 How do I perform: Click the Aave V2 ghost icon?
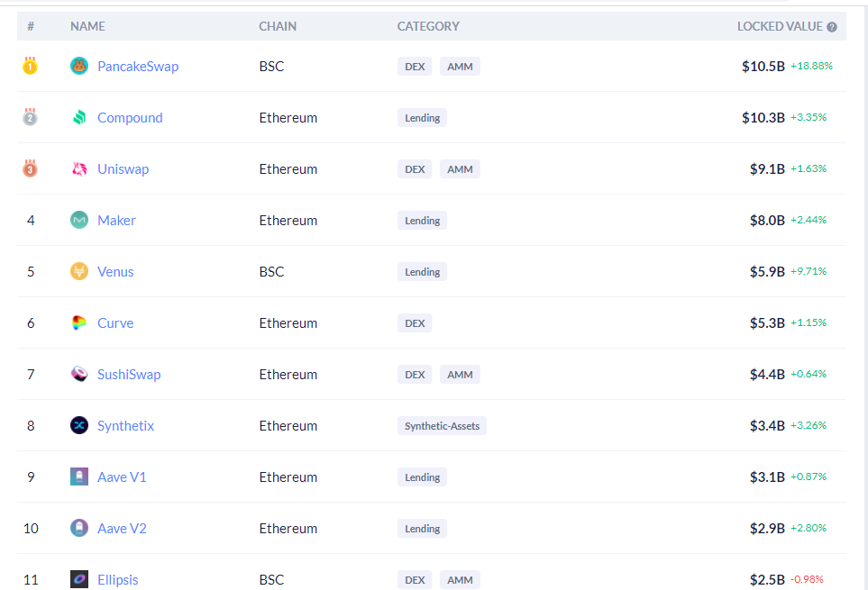79,528
